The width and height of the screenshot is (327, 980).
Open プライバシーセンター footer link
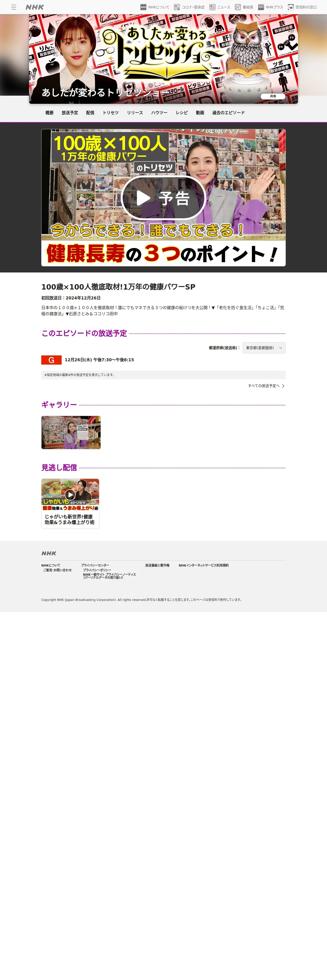point(95,565)
